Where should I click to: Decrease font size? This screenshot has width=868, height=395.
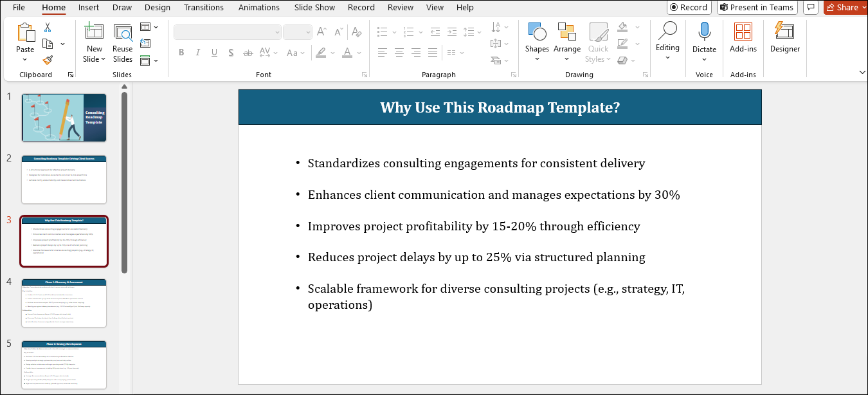338,32
